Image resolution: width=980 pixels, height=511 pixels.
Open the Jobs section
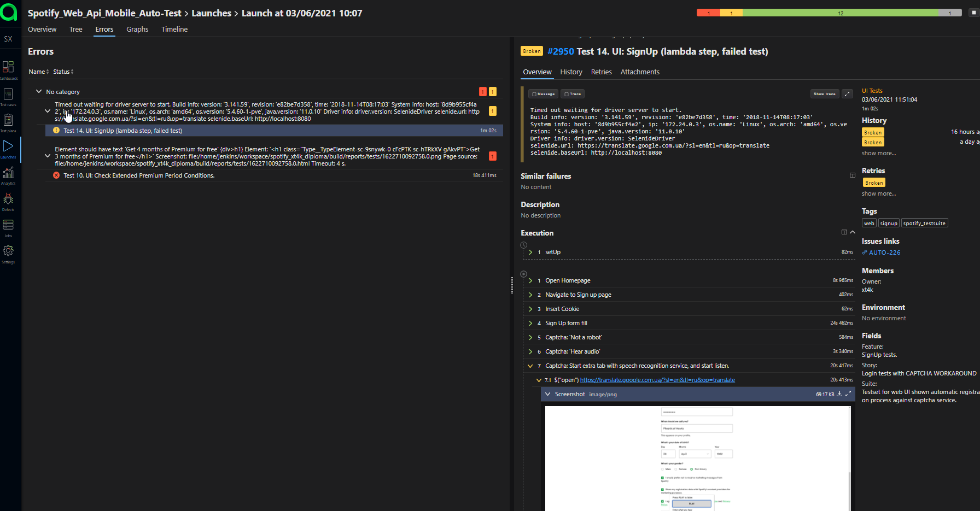point(8,226)
